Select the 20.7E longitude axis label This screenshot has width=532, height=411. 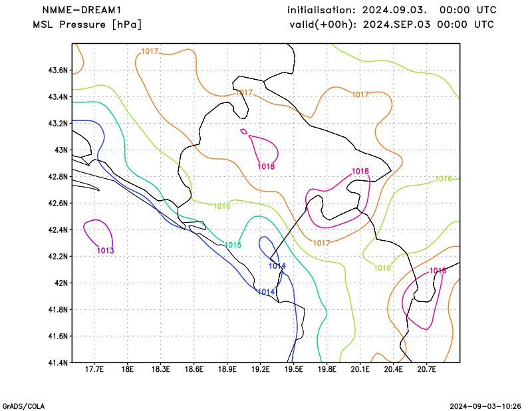[x=427, y=369]
